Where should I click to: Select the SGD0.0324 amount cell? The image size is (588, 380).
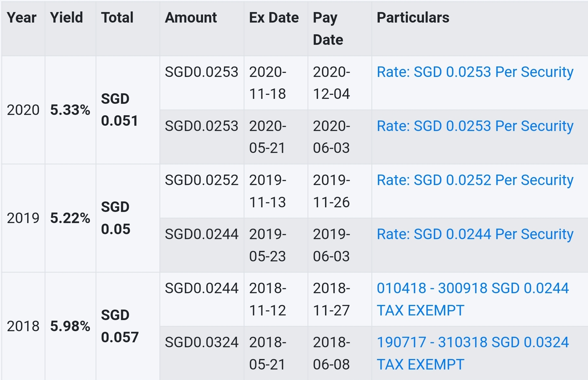(202, 353)
